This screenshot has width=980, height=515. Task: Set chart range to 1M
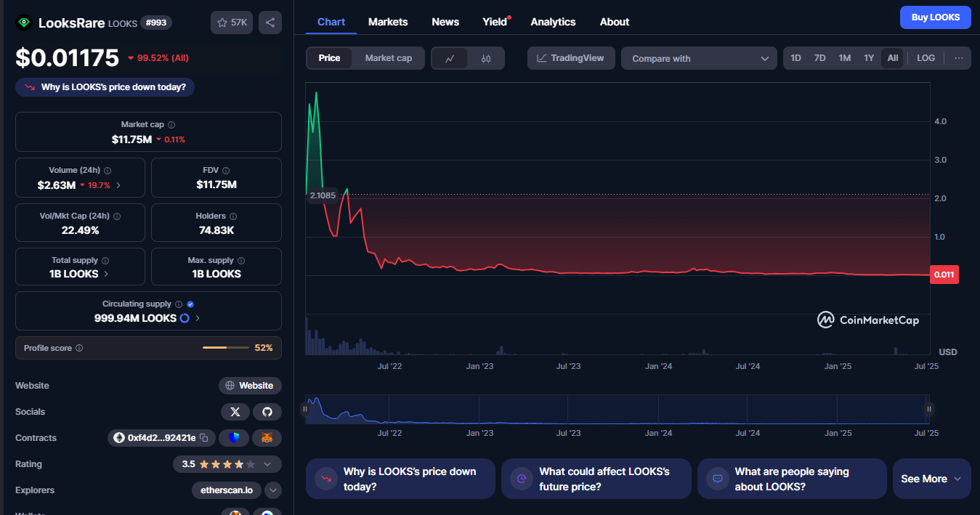pos(845,58)
